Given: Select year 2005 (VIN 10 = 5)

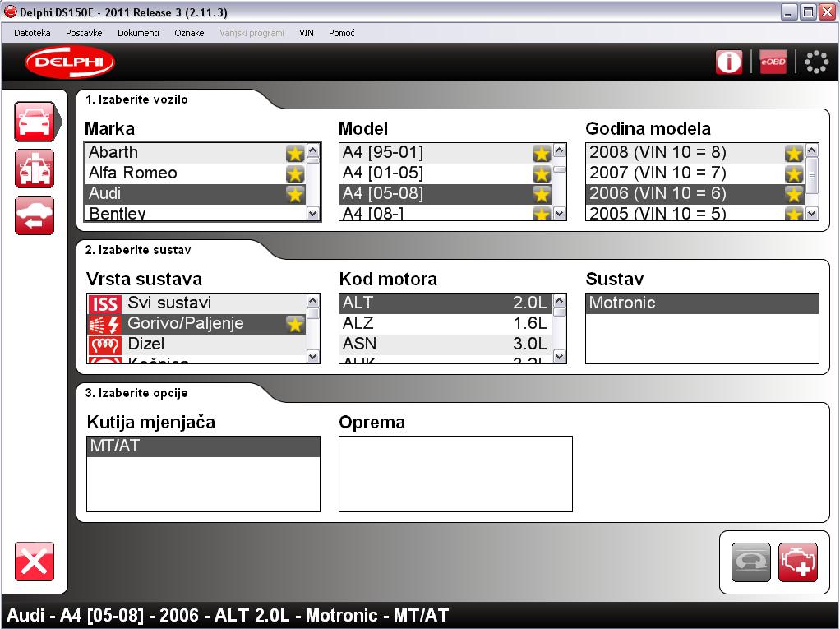Looking at the screenshot, I should coord(695,213).
